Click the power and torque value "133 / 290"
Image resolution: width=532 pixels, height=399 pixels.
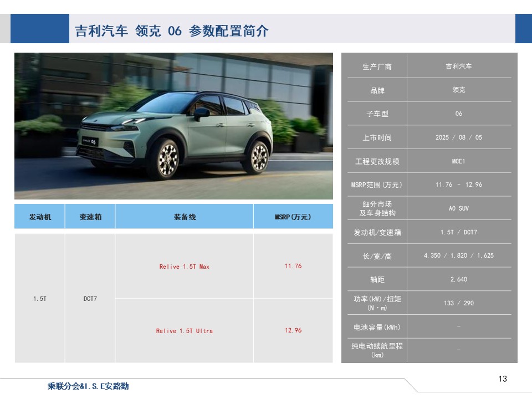click(459, 303)
